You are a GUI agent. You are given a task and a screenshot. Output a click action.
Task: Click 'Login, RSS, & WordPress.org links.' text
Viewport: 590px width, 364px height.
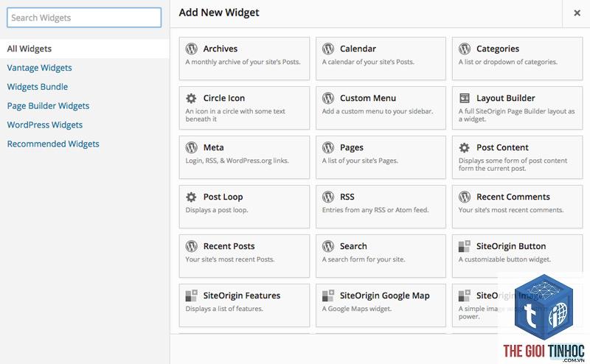[237, 161]
